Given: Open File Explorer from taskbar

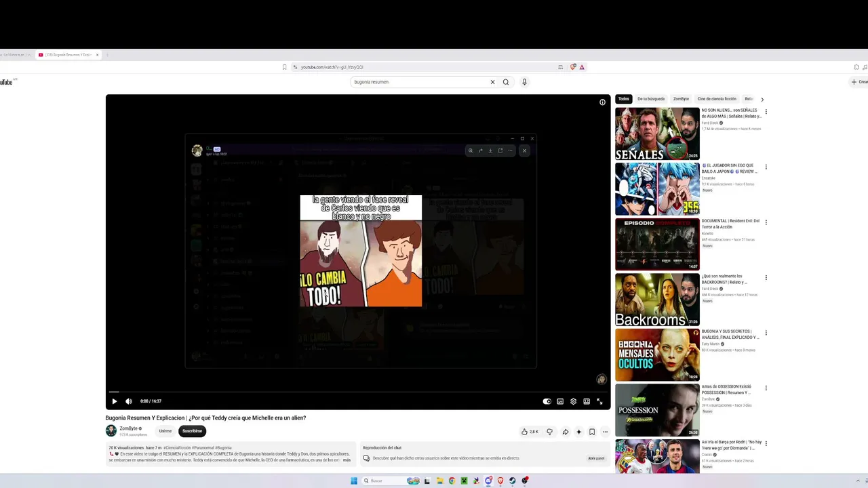Looking at the screenshot, I should tap(439, 481).
